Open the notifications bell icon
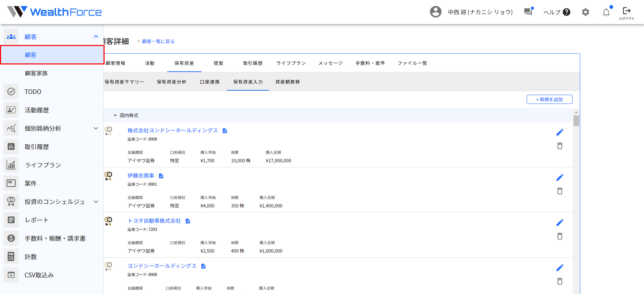Screen dimensions: 644x294 click(606, 12)
